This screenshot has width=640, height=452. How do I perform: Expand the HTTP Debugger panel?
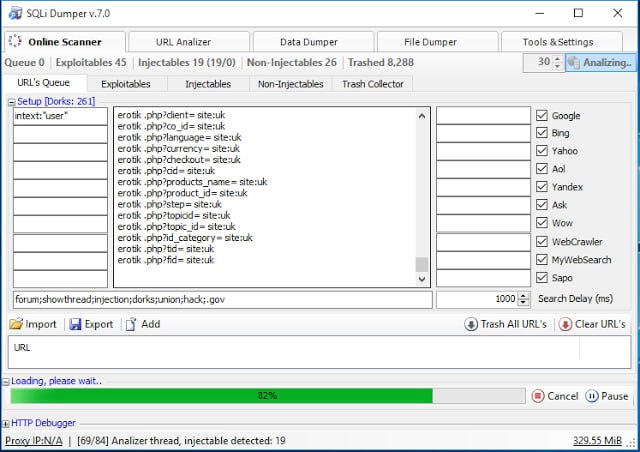[x=5, y=423]
